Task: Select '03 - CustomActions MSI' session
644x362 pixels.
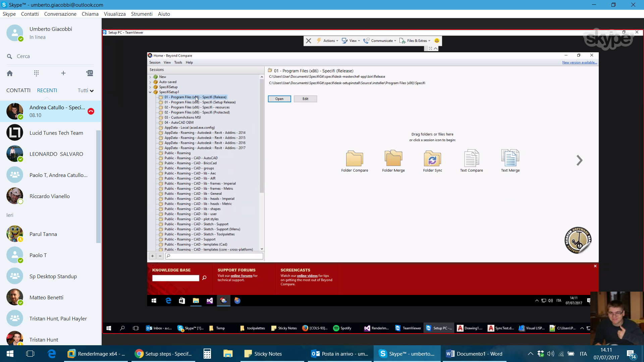Action: tap(182, 118)
